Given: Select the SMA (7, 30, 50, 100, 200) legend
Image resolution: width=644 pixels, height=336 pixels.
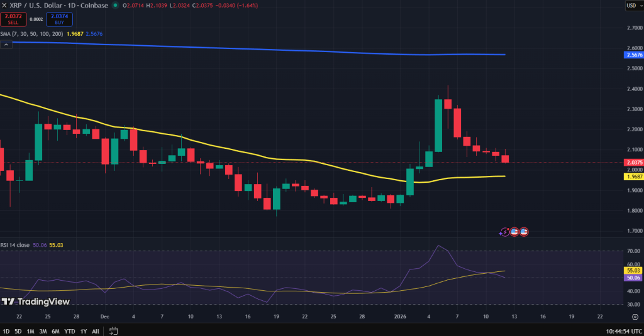Looking at the screenshot, I should tap(32, 34).
